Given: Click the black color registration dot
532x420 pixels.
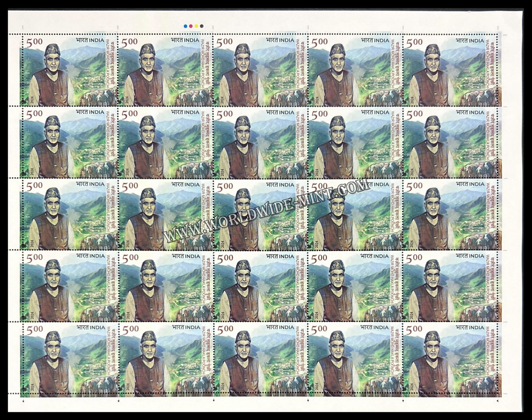Looking at the screenshot, I should point(202,26).
